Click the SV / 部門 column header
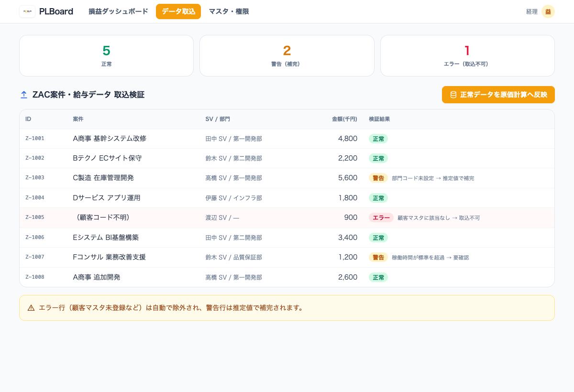This screenshot has height=392, width=574. coord(218,119)
